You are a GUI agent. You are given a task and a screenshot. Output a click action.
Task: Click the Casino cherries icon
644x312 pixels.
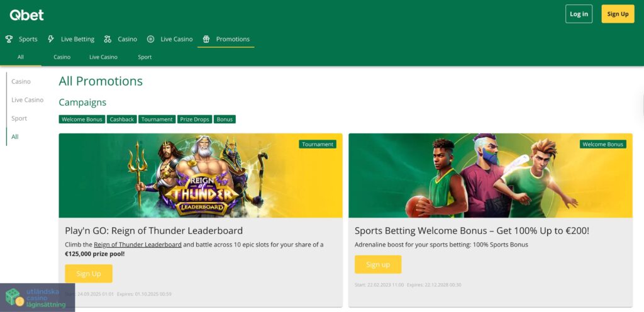(x=108, y=39)
